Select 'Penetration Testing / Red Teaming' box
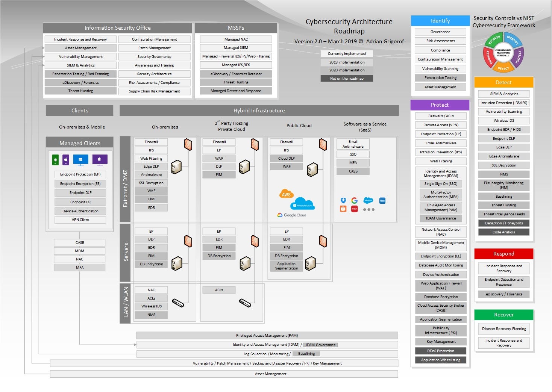The height and width of the screenshot is (392, 552). tap(80, 74)
